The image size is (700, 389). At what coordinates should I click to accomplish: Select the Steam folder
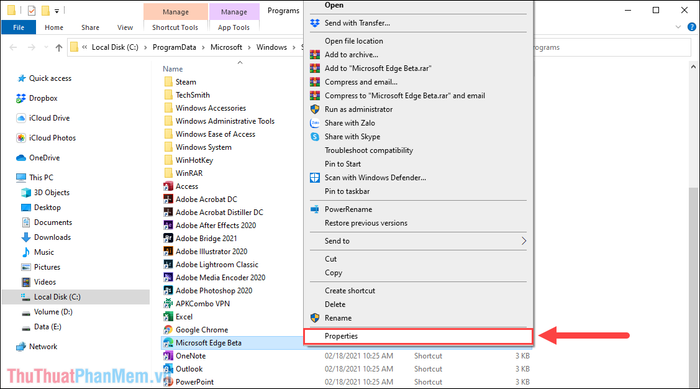pos(186,82)
